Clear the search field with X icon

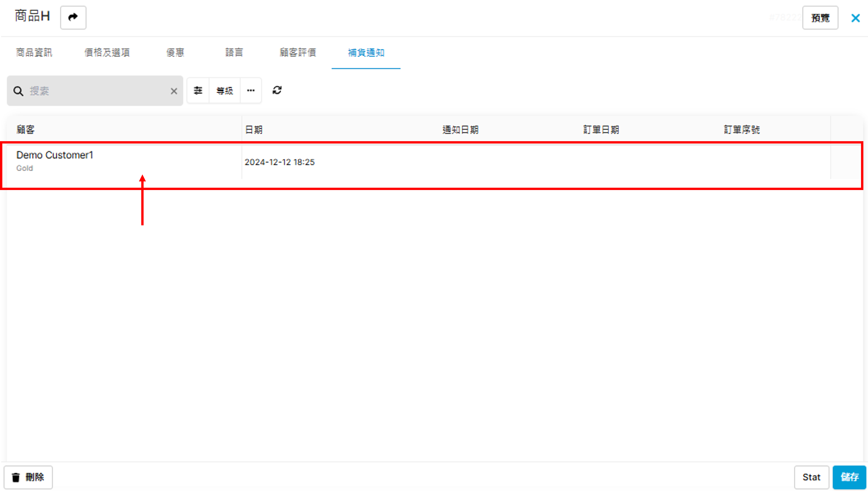point(174,91)
